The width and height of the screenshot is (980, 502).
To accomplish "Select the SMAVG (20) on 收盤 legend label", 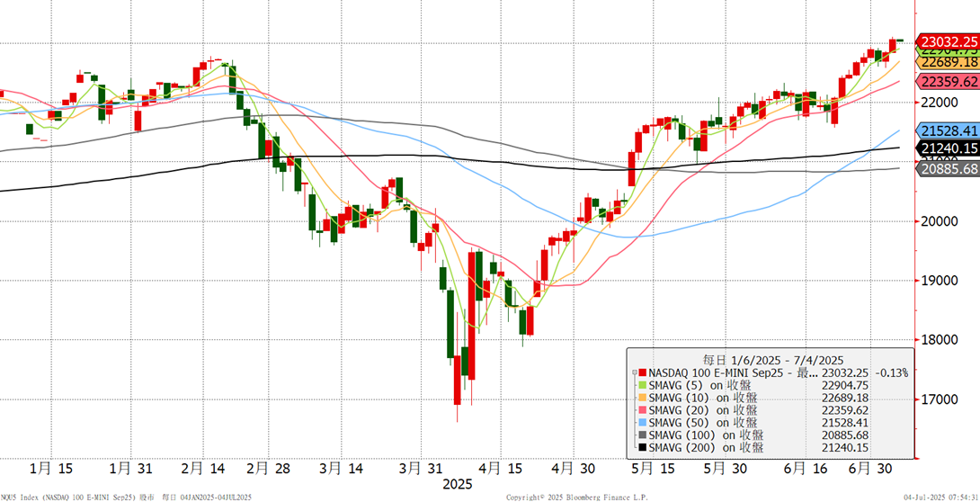I will click(x=703, y=411).
